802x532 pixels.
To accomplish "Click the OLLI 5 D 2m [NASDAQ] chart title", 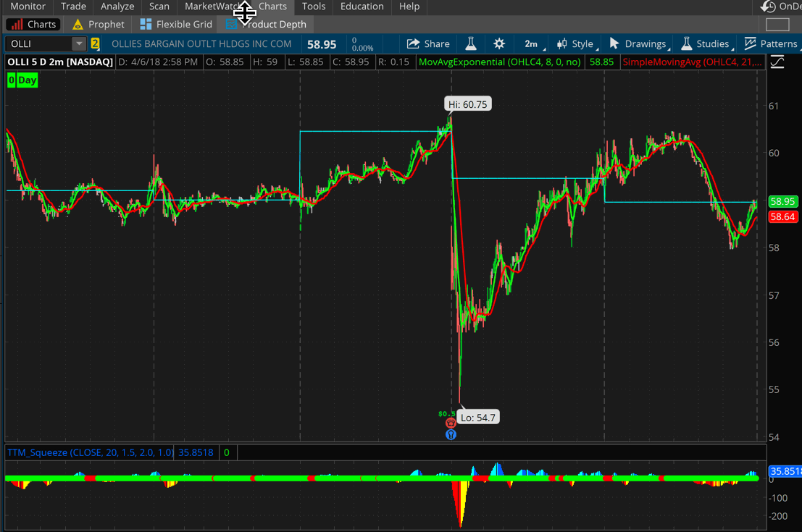I will (60, 62).
